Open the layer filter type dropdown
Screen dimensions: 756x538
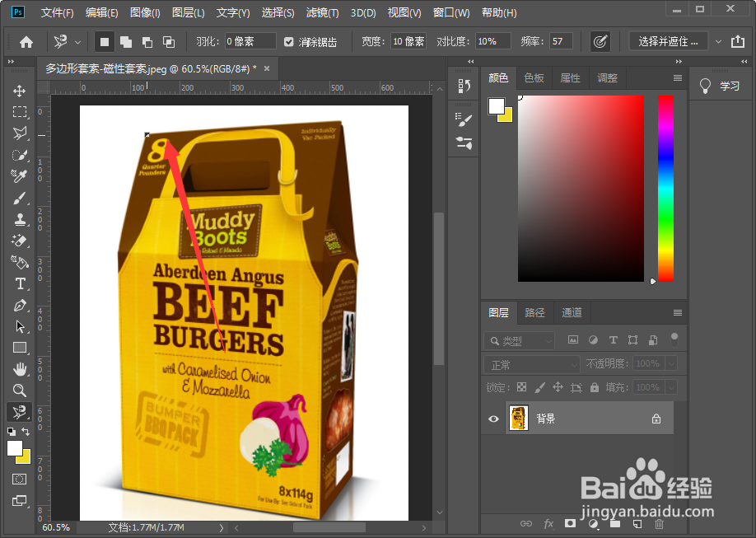[x=520, y=340]
